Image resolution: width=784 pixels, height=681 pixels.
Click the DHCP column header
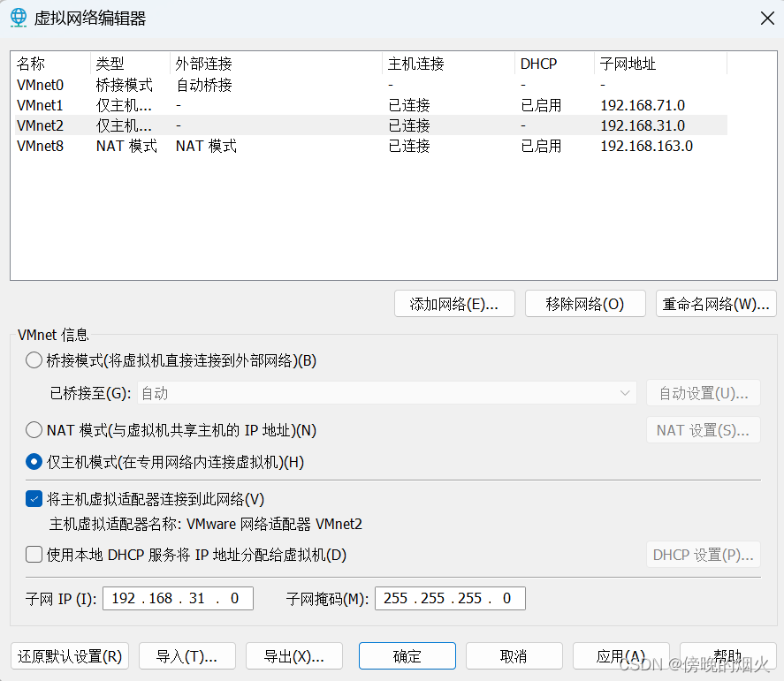555,64
